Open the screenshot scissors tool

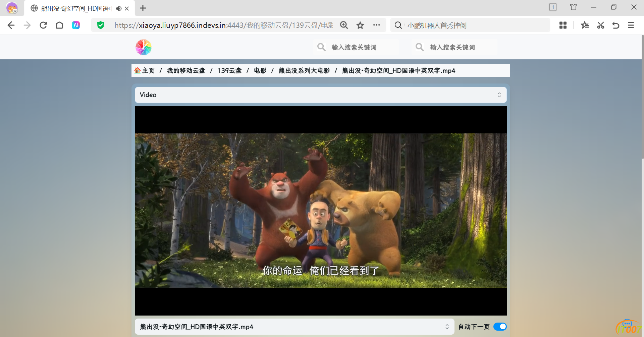point(600,25)
